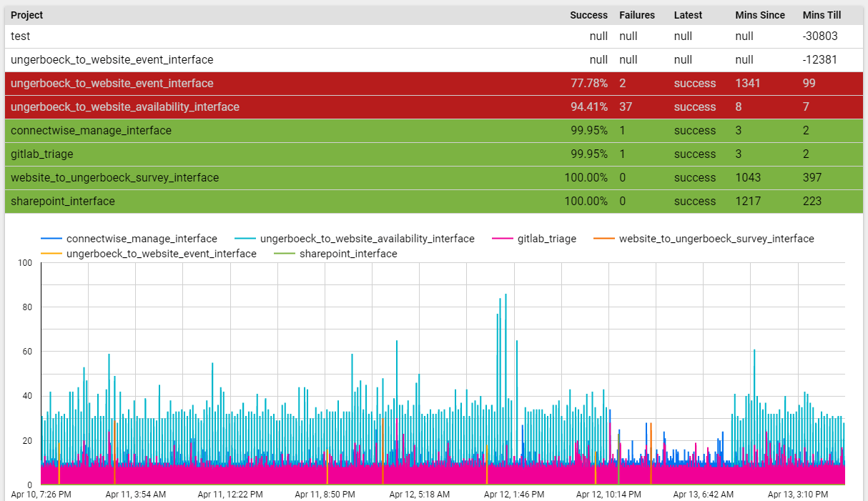This screenshot has height=501, width=868.
Task: Click the ungerboeck_to_website_availability_interface legend marker
Action: pos(246,239)
